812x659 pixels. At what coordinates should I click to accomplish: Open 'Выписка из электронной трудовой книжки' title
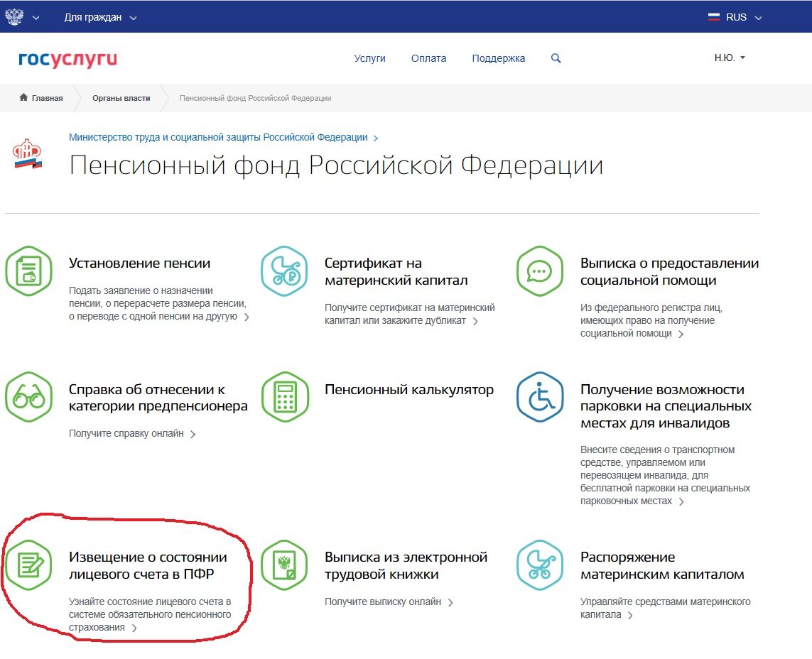pos(406,565)
